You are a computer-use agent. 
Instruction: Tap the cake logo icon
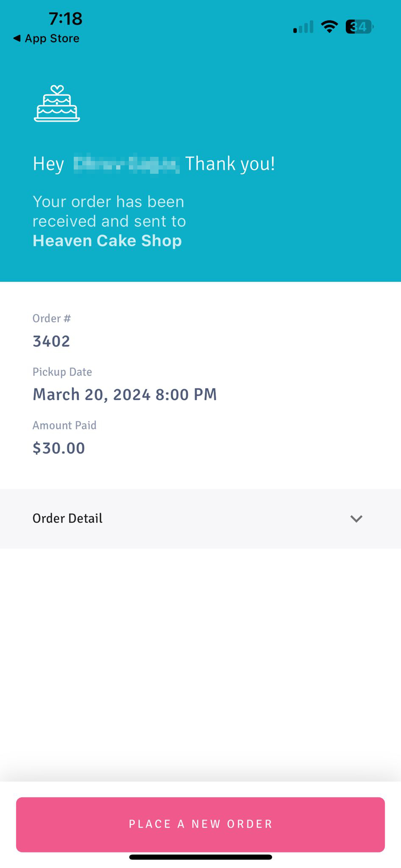57,103
